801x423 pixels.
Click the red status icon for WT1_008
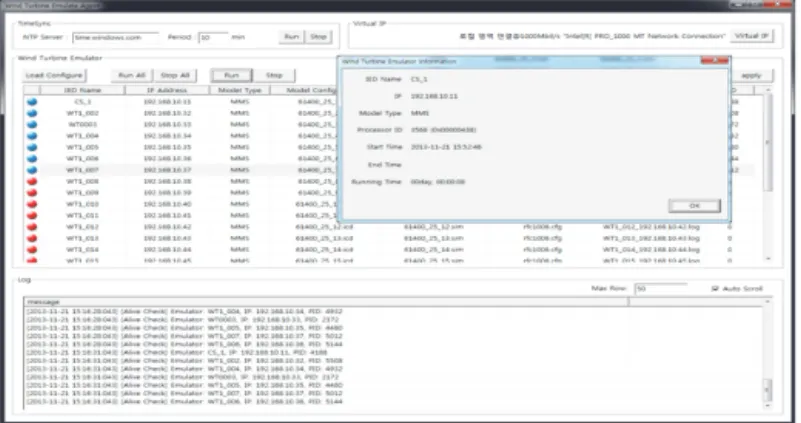click(32, 181)
